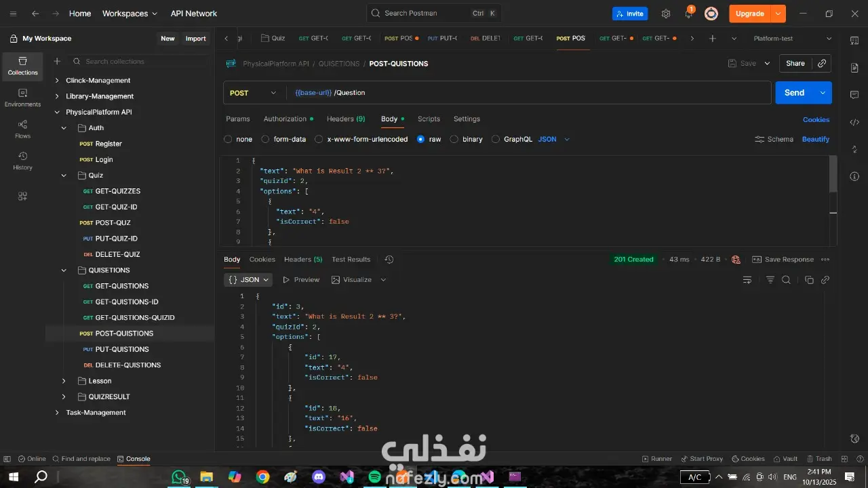This screenshot has height=488, width=868.
Task: Show the request History sidebar section
Action: [22, 161]
